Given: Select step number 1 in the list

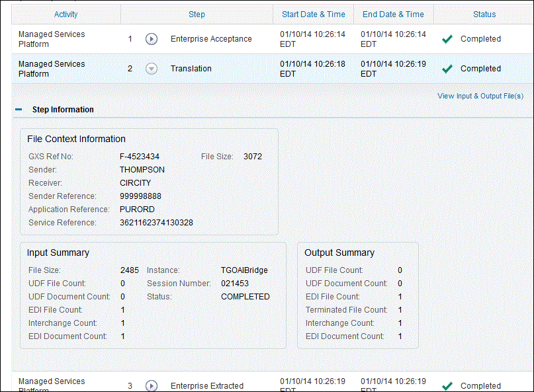Looking at the screenshot, I should (x=130, y=39).
